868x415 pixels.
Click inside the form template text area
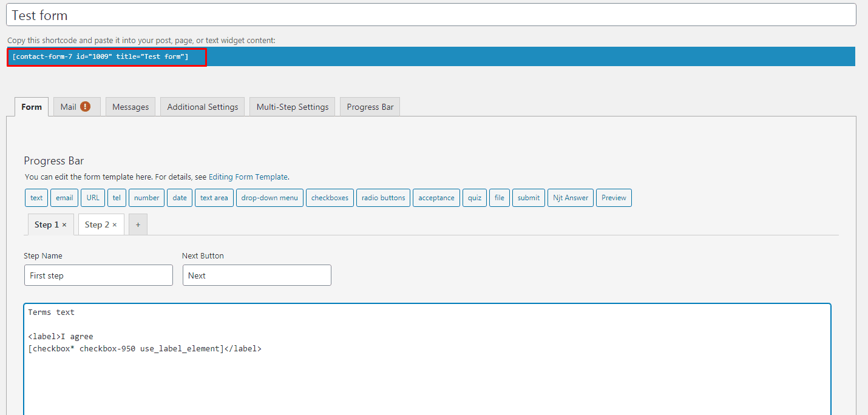(427, 359)
